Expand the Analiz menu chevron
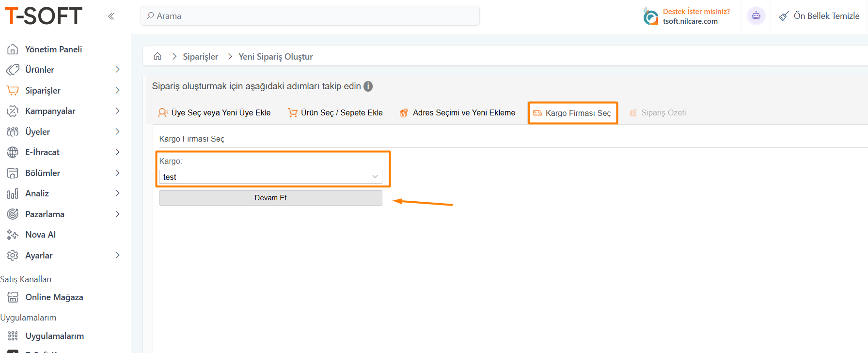The image size is (868, 353). (117, 193)
